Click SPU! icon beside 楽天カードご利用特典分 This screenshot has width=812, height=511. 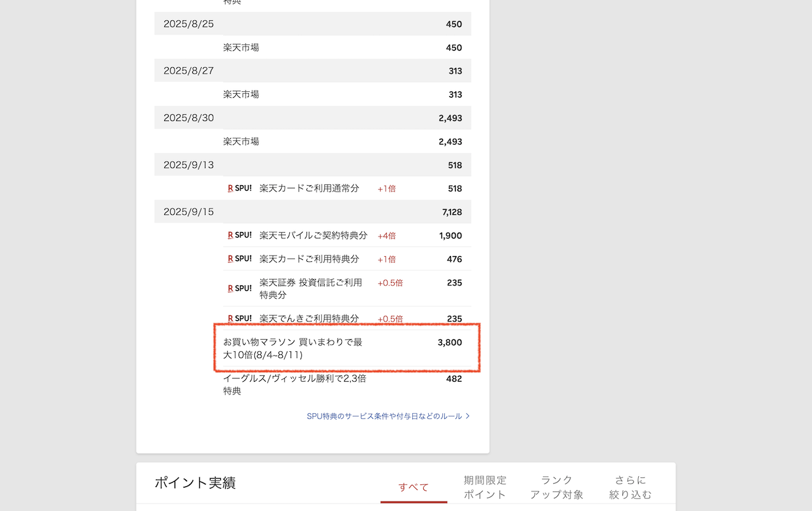click(x=240, y=259)
